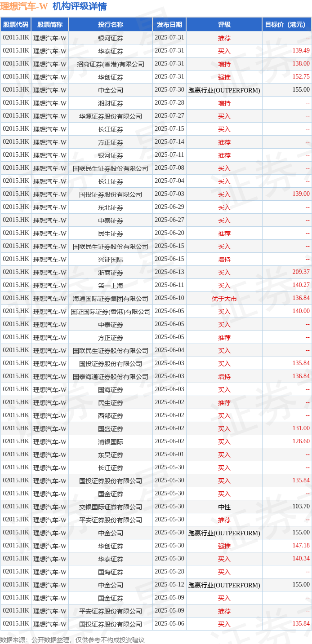
Task: Click the 机构评级详情 heading
Action: (x=80, y=7)
